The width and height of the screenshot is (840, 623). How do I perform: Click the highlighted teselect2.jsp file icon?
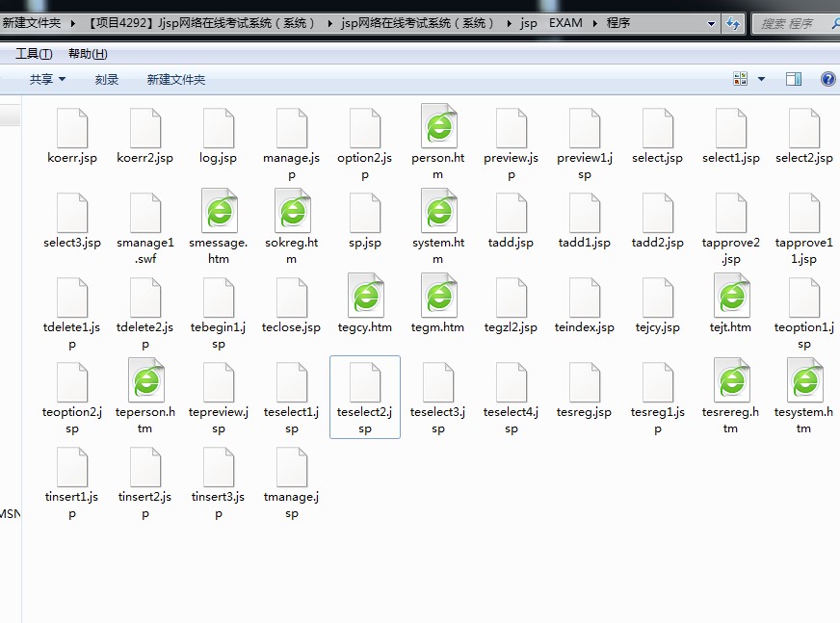coord(365,382)
